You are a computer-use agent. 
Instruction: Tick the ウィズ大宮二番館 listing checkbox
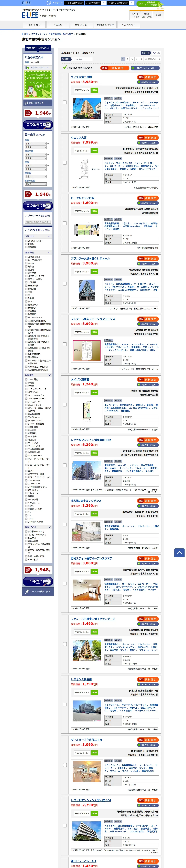(65, 102)
